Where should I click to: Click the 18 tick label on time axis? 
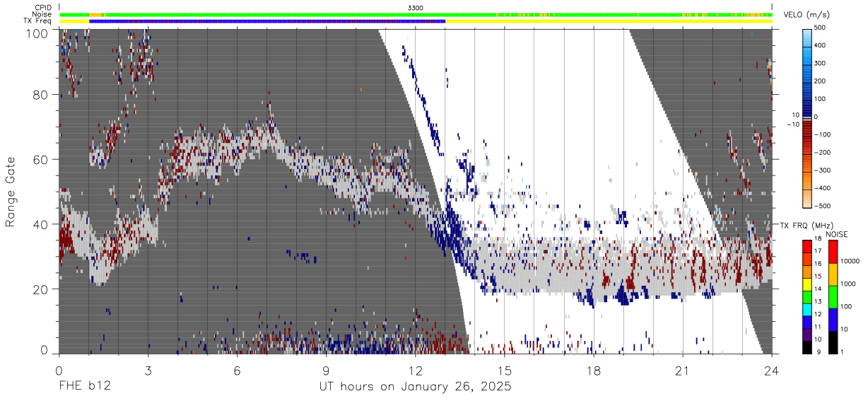[594, 371]
